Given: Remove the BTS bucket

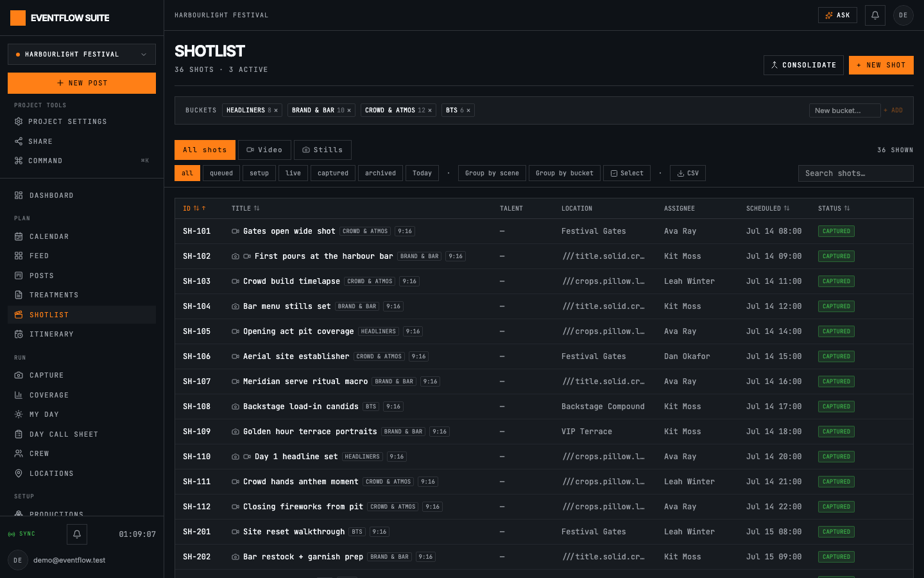Looking at the screenshot, I should point(468,110).
